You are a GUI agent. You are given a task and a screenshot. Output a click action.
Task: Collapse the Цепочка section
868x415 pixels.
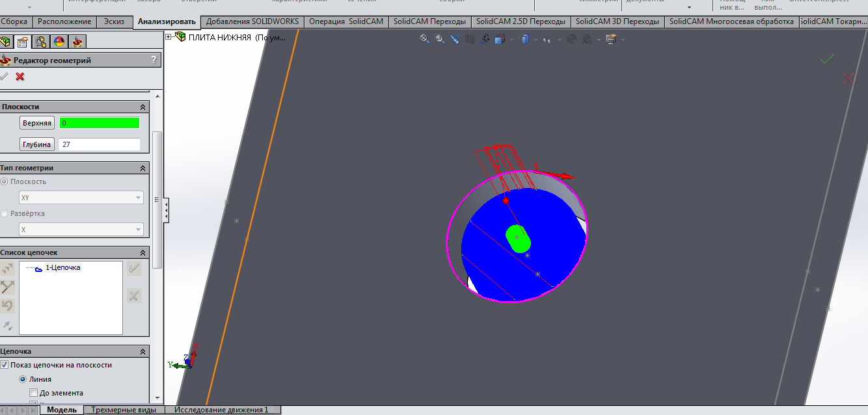pyautogui.click(x=142, y=351)
